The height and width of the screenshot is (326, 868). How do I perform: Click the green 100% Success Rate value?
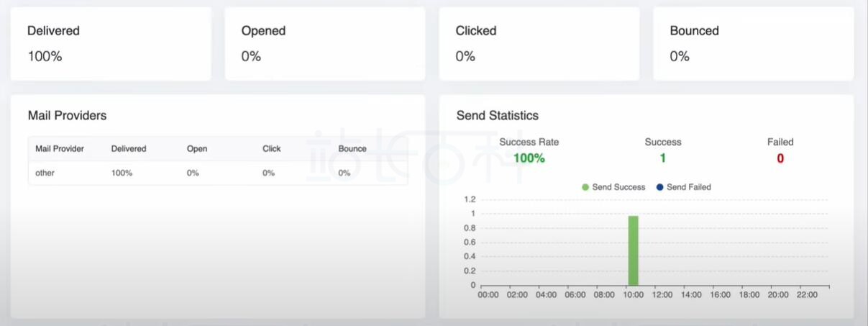(529, 158)
